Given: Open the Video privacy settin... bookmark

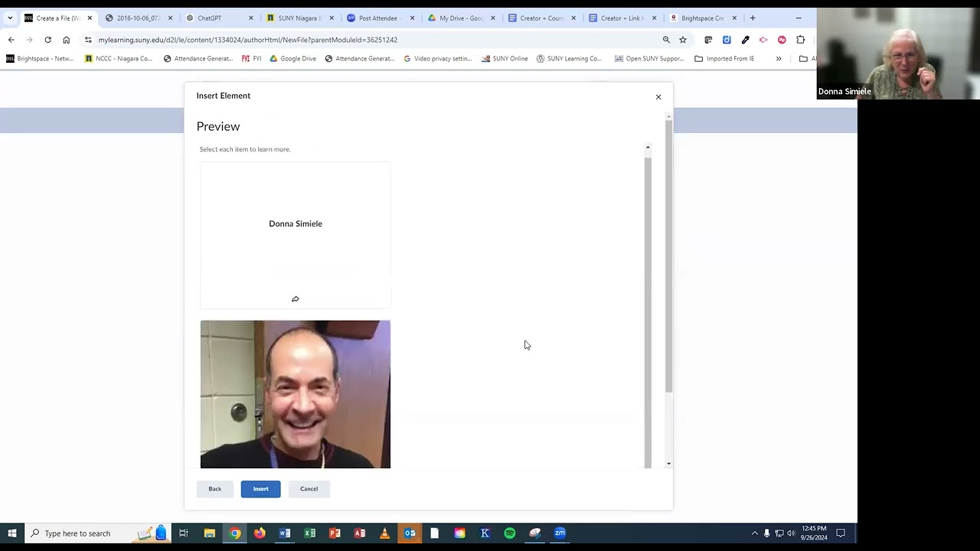Looking at the screenshot, I should [x=437, y=58].
